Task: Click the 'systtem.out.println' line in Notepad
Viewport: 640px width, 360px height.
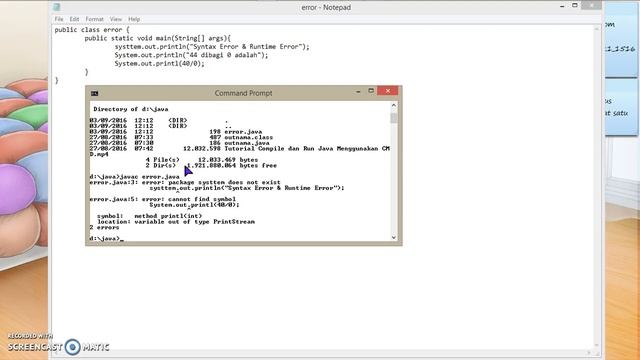Action: (x=212, y=47)
